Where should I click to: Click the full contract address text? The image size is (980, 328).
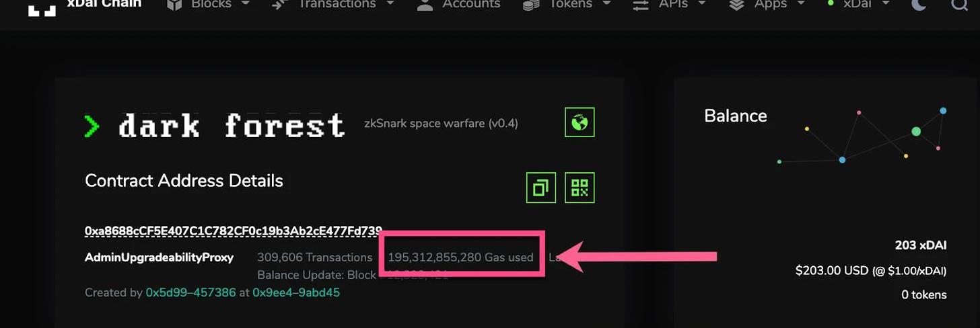point(234,231)
